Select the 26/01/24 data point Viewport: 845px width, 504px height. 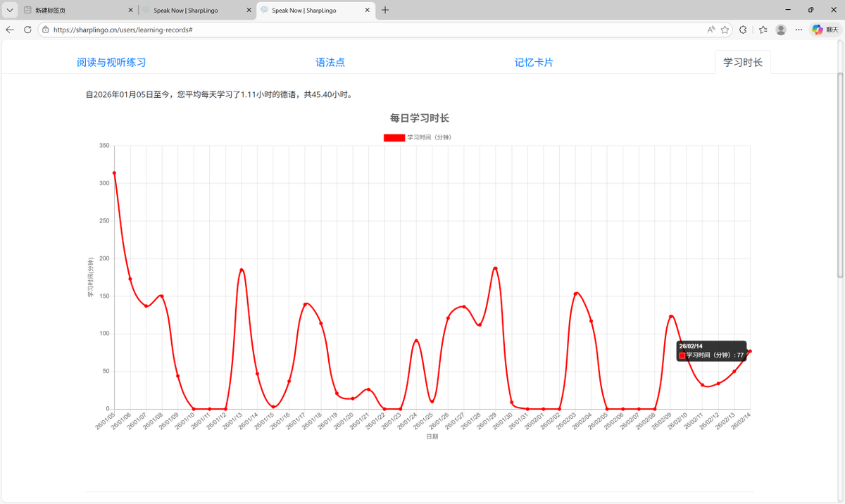(416, 341)
